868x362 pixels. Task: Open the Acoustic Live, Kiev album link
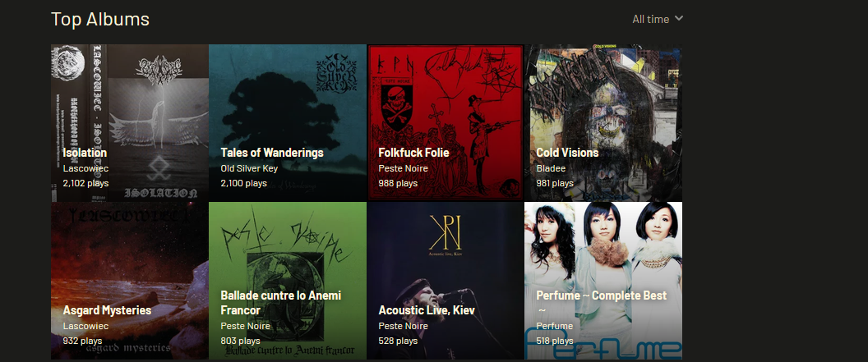427,310
